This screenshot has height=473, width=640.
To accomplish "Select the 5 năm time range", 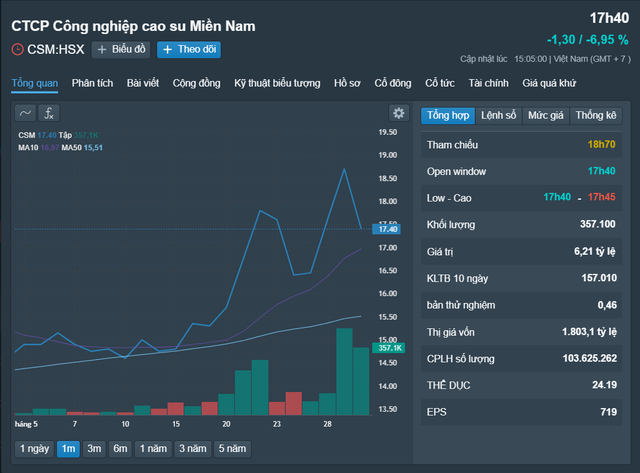I will click(x=231, y=448).
